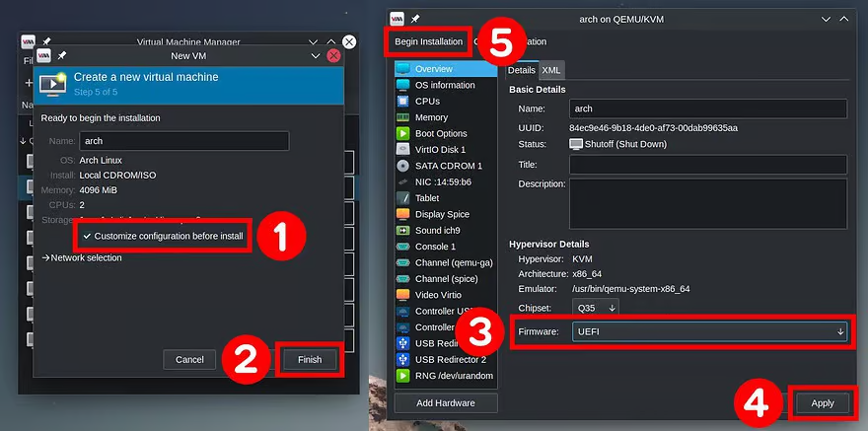The width and height of the screenshot is (868, 431).
Task: Click the UUID value text
Action: point(653,128)
